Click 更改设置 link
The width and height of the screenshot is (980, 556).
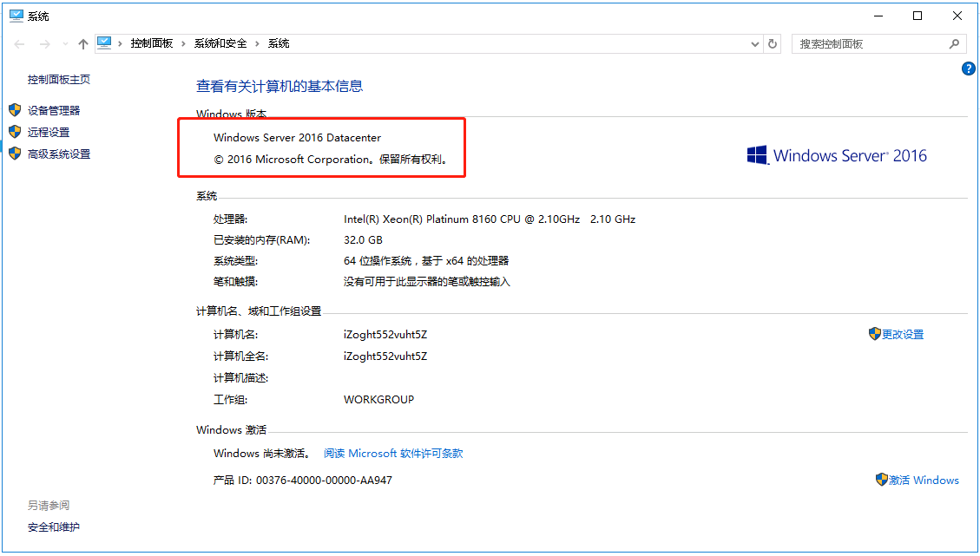point(903,335)
